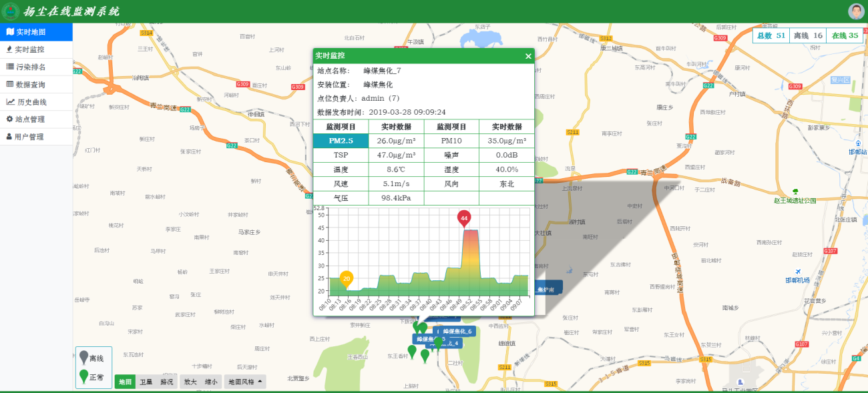Close the 实时监控 popup window
Screen dimensions: 868x393
click(528, 56)
